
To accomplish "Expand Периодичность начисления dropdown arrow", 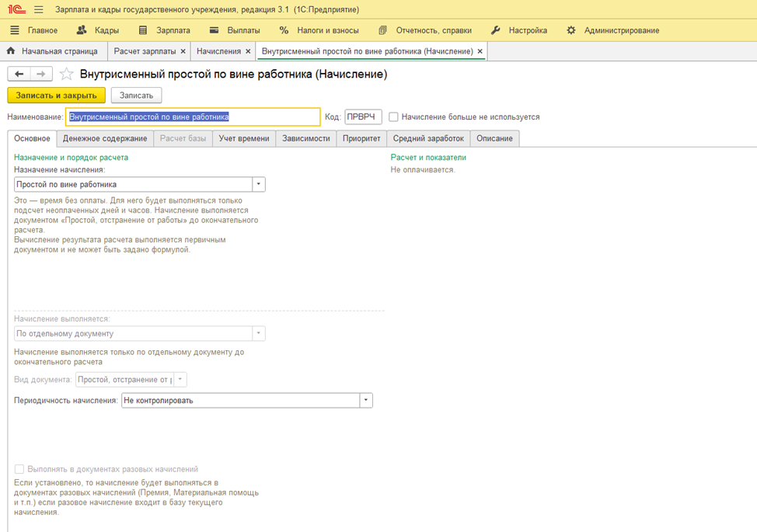I will tap(366, 400).
